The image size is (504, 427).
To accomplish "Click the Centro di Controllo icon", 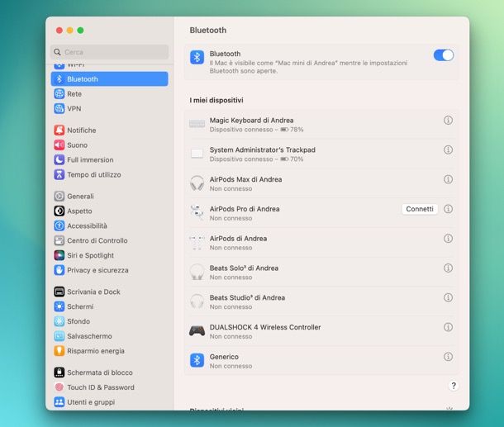I will (59, 240).
